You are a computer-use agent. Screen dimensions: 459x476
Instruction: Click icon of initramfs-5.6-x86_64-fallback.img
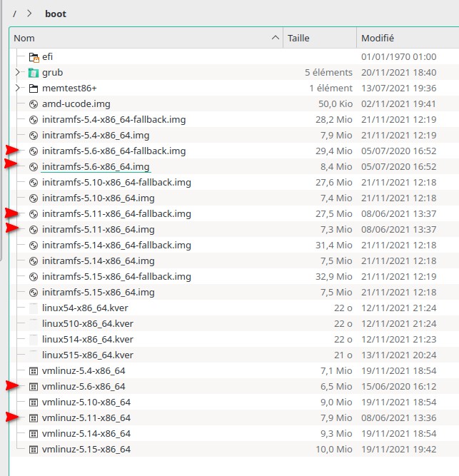tap(34, 151)
